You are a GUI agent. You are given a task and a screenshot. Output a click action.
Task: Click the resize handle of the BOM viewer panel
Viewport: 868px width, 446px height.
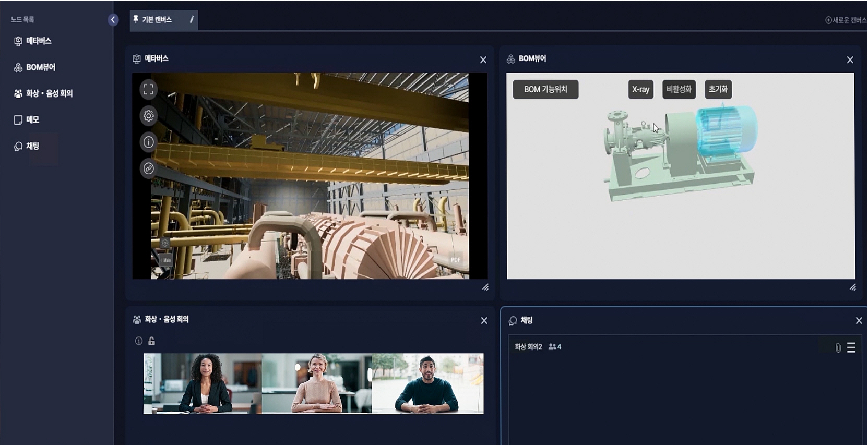point(852,287)
